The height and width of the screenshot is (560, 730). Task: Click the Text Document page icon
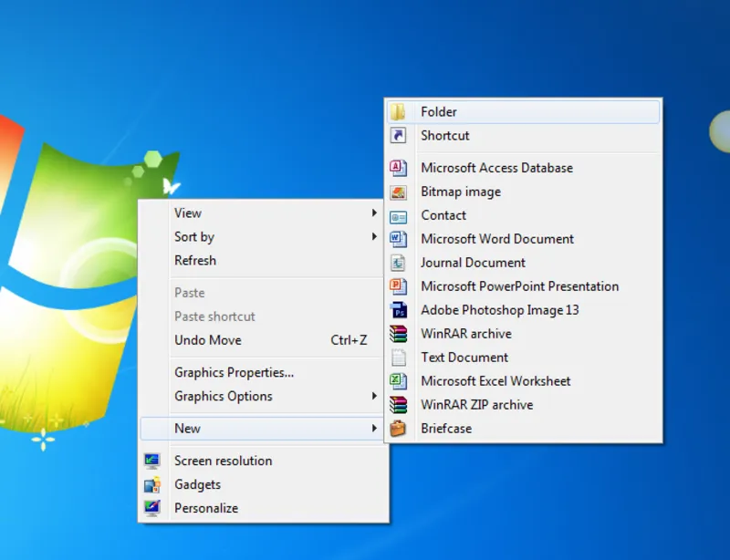(398, 358)
